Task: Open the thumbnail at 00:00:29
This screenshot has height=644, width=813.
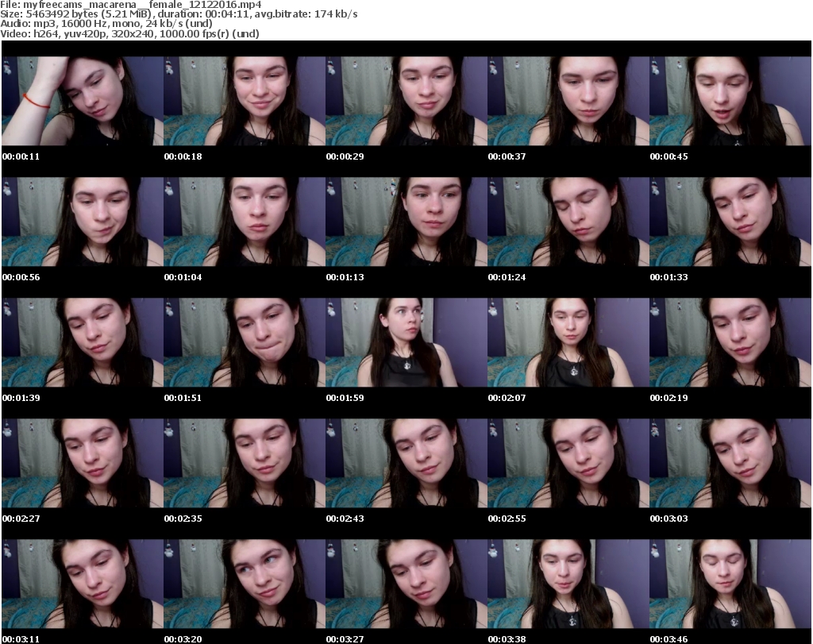Action: [x=406, y=101]
